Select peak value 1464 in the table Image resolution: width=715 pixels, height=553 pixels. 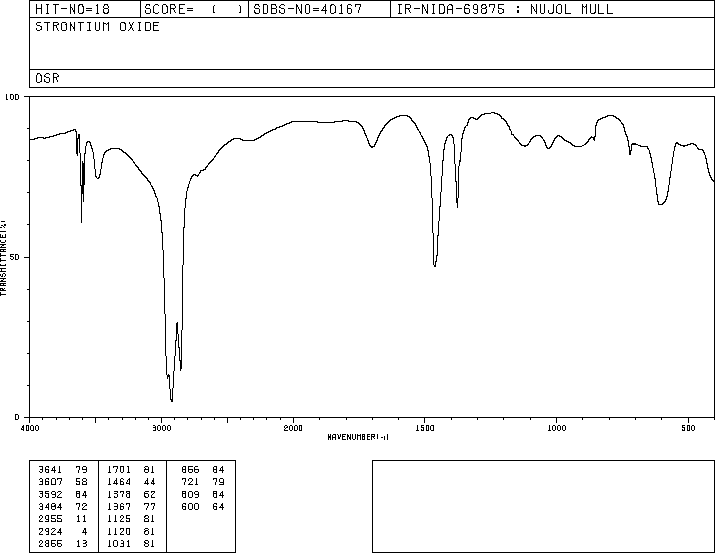pos(119,482)
